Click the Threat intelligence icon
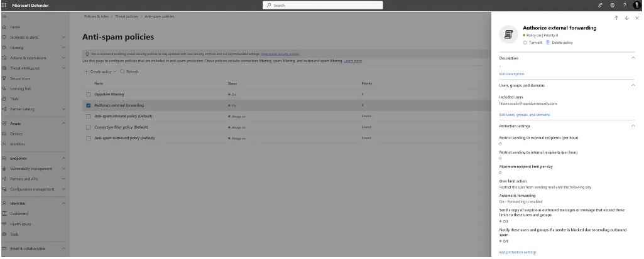Viewport: 644px width, 259px height. [x=4, y=68]
